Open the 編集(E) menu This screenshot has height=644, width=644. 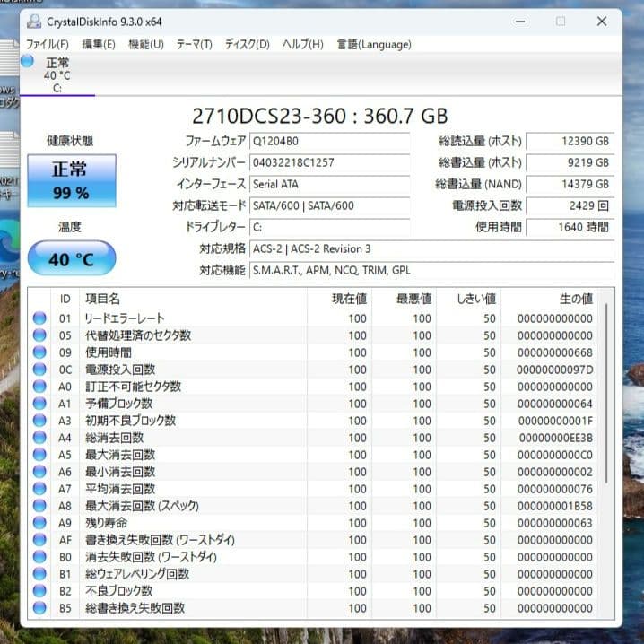coord(99,44)
